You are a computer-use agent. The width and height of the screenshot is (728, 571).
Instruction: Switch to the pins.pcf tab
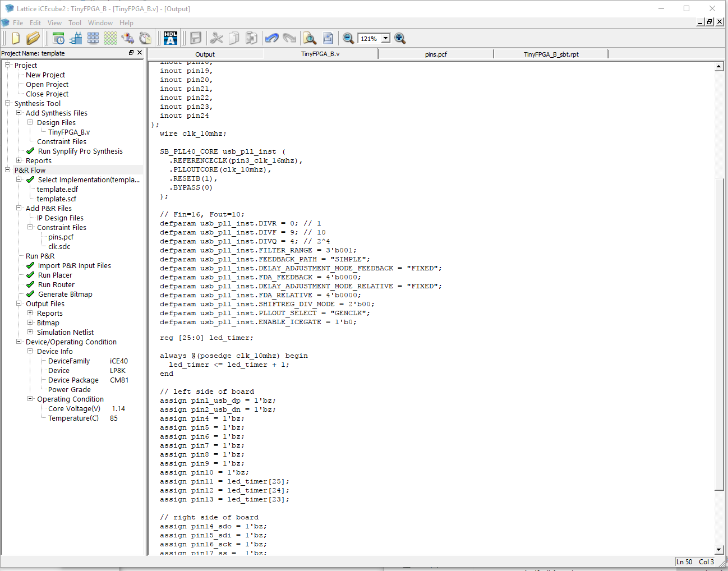(x=436, y=54)
